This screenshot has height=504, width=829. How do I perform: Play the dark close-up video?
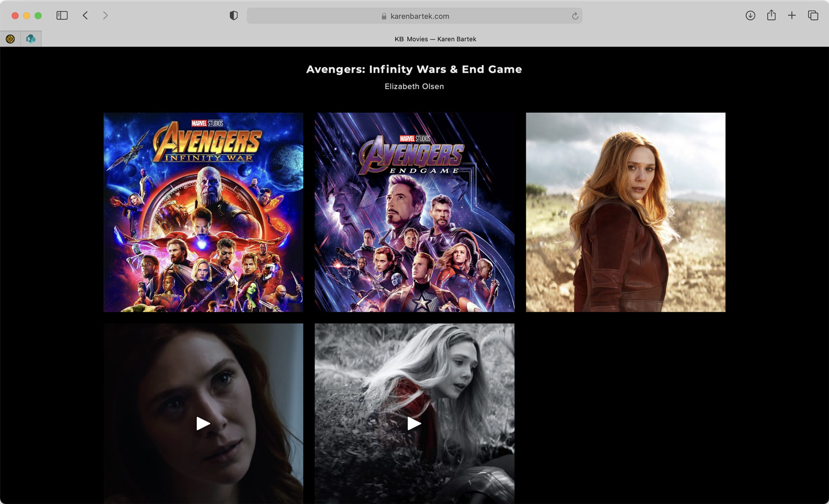click(x=203, y=423)
